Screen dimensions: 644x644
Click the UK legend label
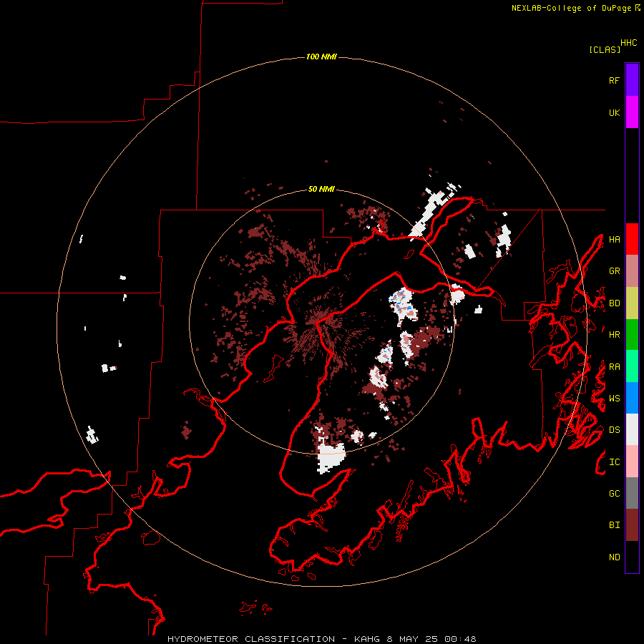point(614,112)
